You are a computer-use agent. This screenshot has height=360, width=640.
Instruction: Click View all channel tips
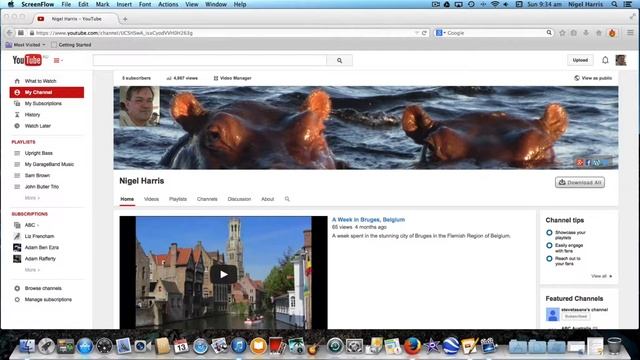(602, 276)
